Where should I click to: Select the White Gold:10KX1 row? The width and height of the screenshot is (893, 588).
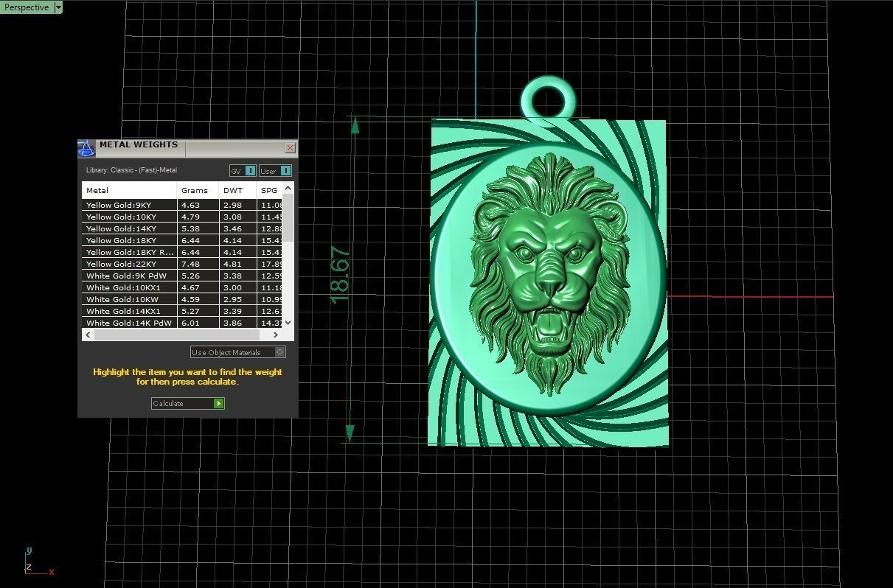[182, 287]
